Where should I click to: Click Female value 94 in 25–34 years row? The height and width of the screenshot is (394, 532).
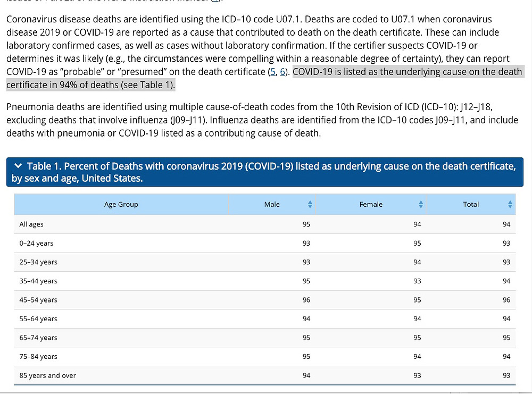click(417, 262)
